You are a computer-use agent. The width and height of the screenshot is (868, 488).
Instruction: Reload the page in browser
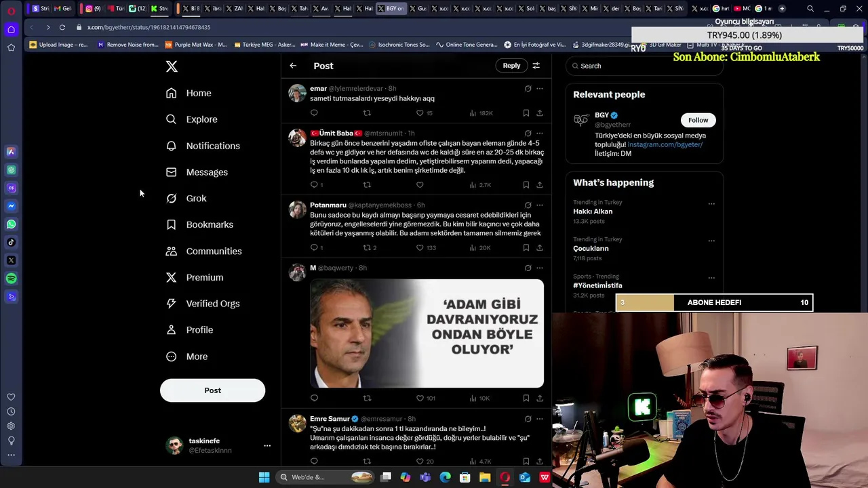(62, 27)
